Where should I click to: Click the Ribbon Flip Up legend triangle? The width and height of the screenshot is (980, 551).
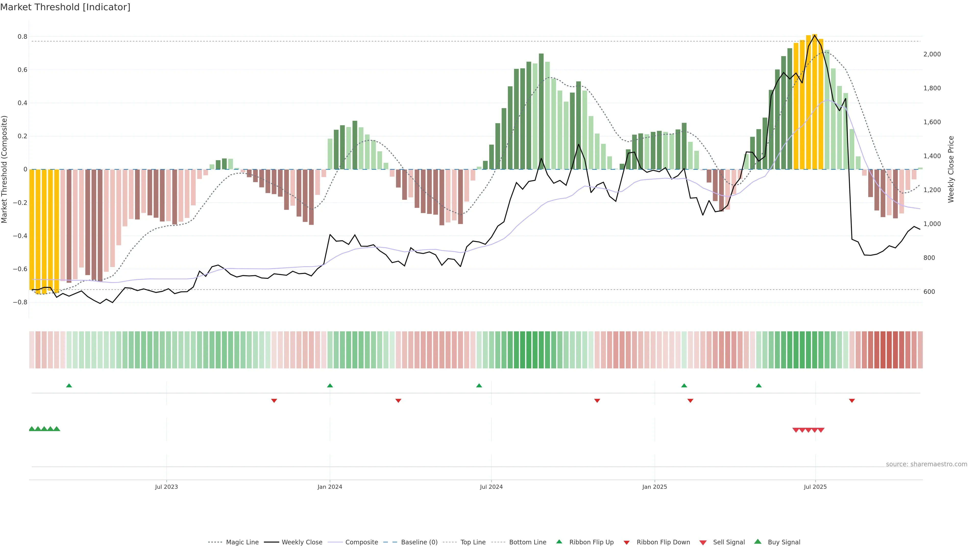tap(559, 542)
